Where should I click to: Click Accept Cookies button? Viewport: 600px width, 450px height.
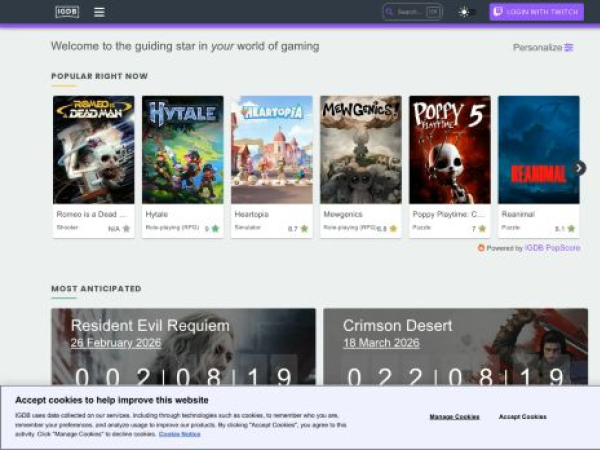click(522, 416)
